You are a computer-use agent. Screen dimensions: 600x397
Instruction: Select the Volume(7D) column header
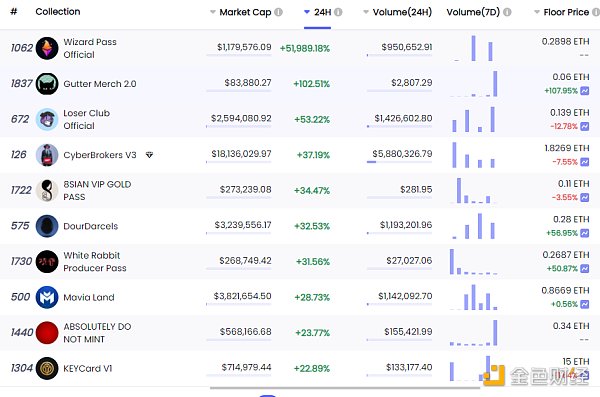pyautogui.click(x=473, y=12)
